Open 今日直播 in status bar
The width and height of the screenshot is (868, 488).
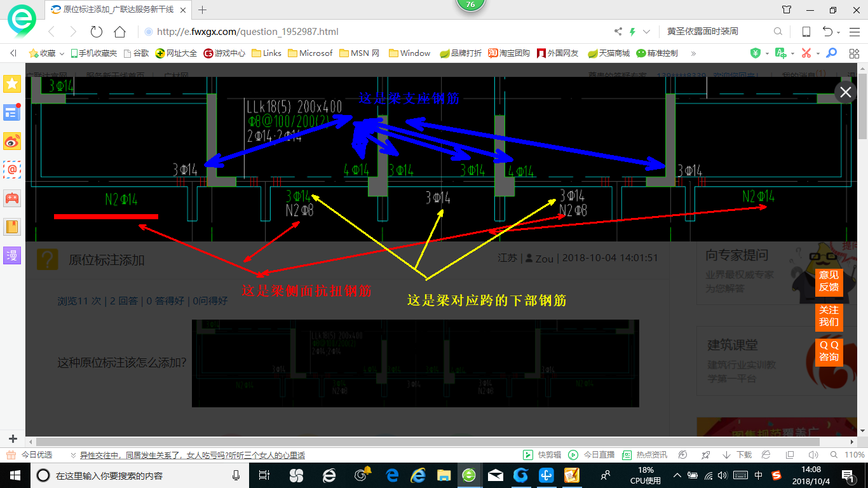[x=592, y=455]
